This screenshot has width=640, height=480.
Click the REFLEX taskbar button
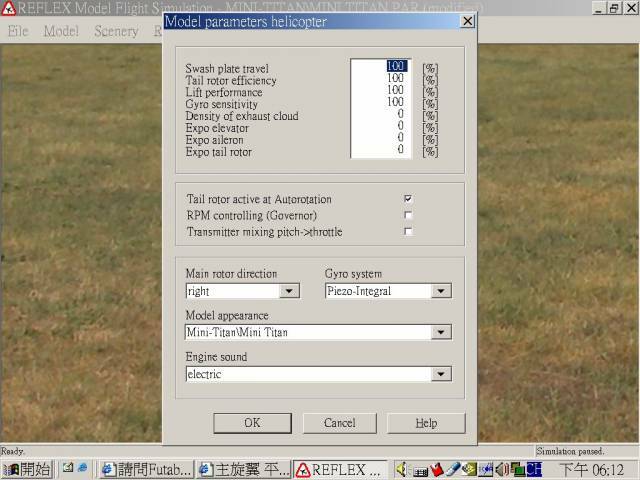pos(340,470)
